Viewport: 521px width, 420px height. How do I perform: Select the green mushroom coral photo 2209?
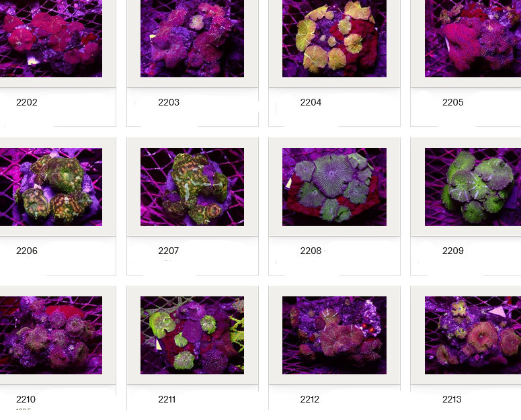point(473,187)
